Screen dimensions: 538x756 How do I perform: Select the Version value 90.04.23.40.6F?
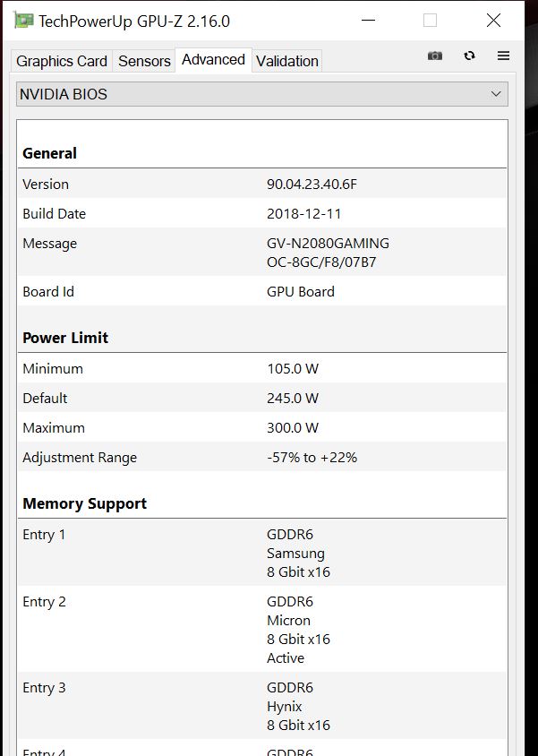point(312,184)
